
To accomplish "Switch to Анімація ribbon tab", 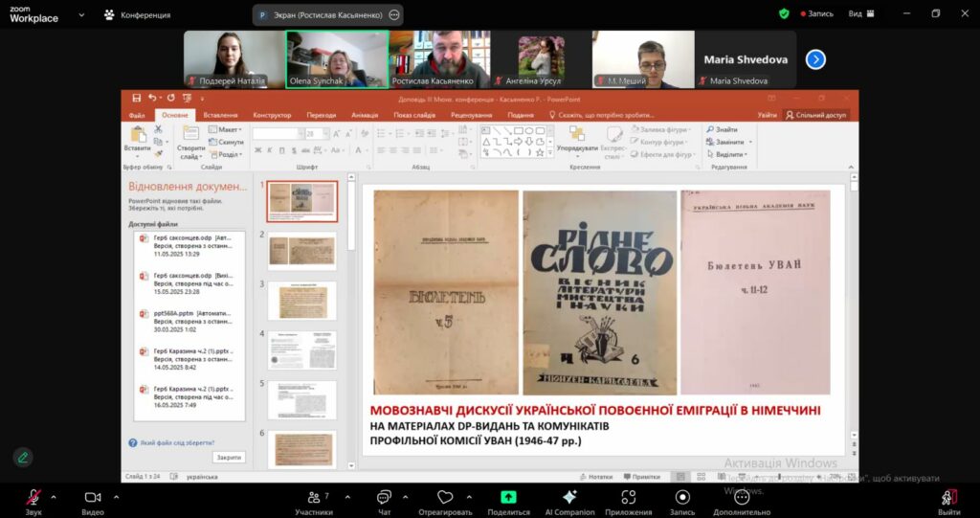I will 365,115.
